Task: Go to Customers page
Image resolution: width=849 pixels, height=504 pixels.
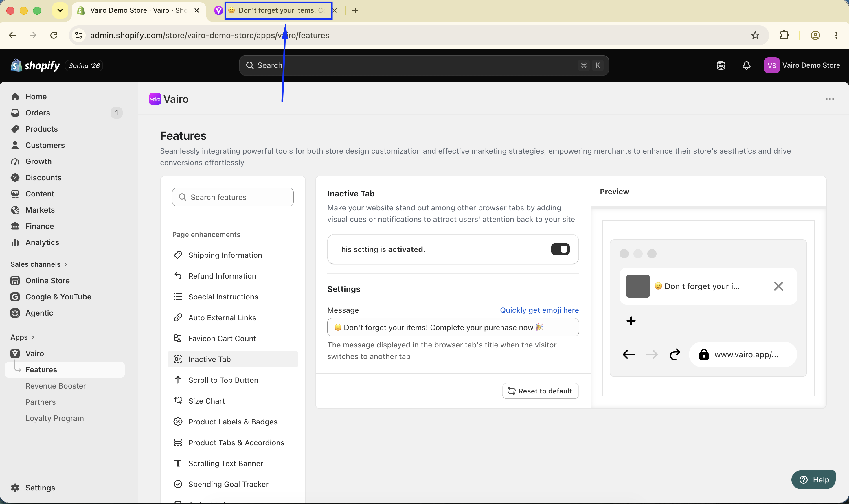Action: click(x=65, y=145)
